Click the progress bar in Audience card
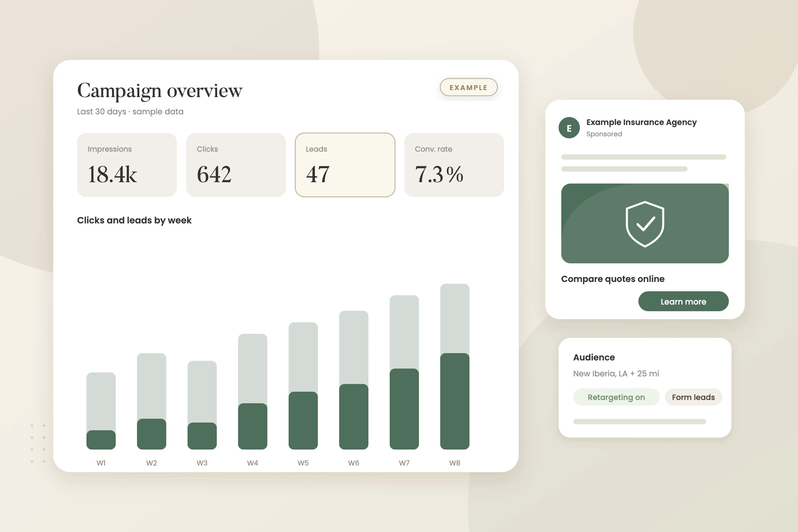The width and height of the screenshot is (798, 532). (639, 422)
